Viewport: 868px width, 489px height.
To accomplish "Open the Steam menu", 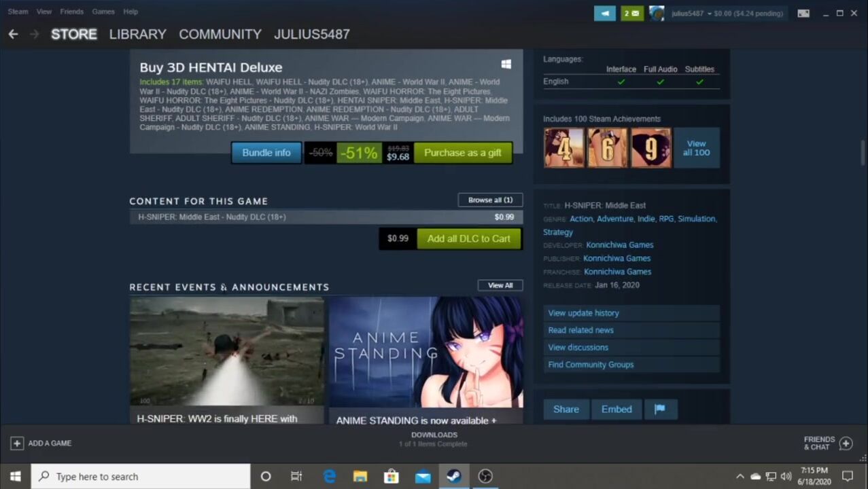I will tap(18, 12).
